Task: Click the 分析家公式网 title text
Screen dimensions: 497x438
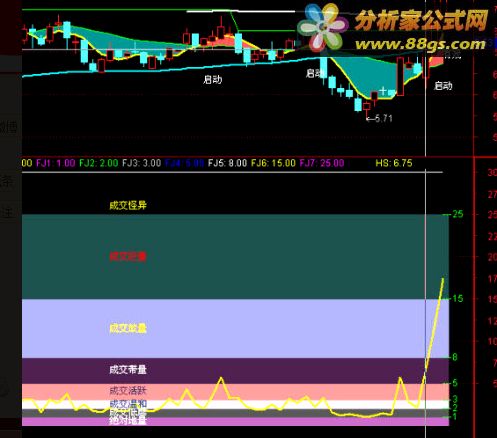Action: 421,20
